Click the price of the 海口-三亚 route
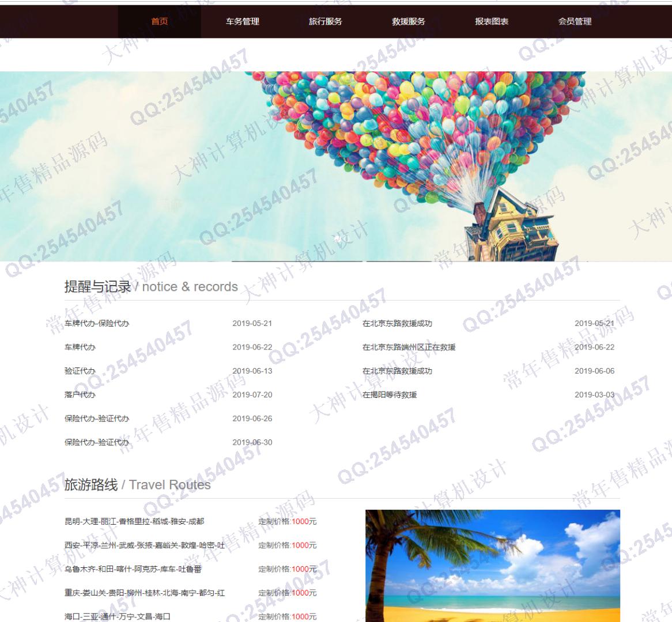Screen dimensions: 672x622 288,616
